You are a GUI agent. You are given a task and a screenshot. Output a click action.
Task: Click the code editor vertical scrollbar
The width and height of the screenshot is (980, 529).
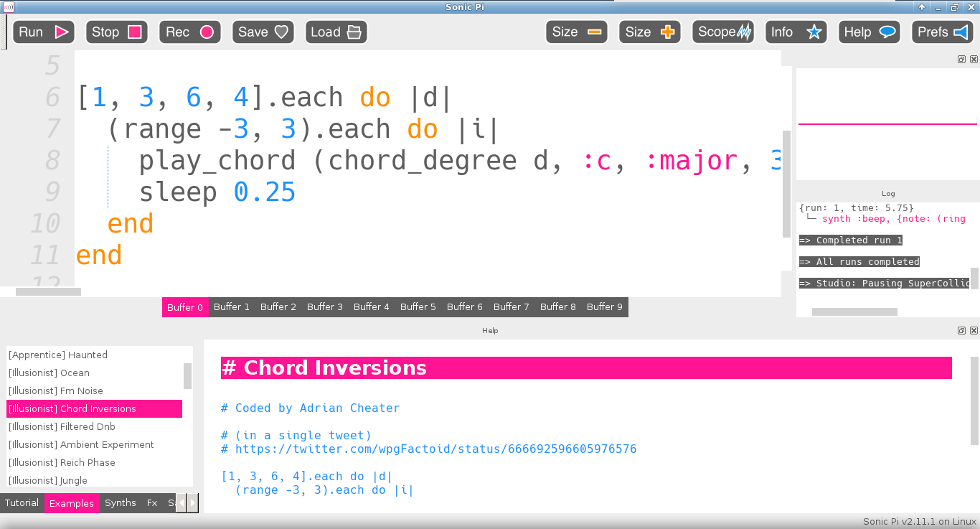click(786, 184)
